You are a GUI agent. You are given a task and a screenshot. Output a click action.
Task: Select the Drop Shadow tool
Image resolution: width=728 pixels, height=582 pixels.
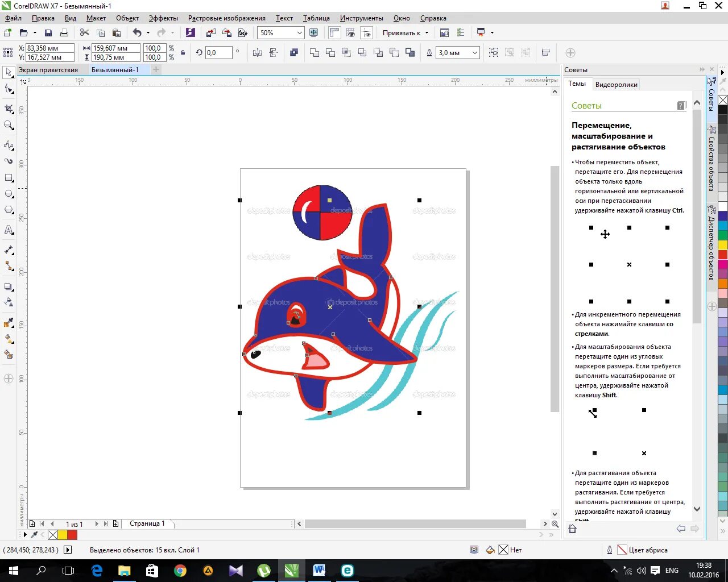(9, 287)
